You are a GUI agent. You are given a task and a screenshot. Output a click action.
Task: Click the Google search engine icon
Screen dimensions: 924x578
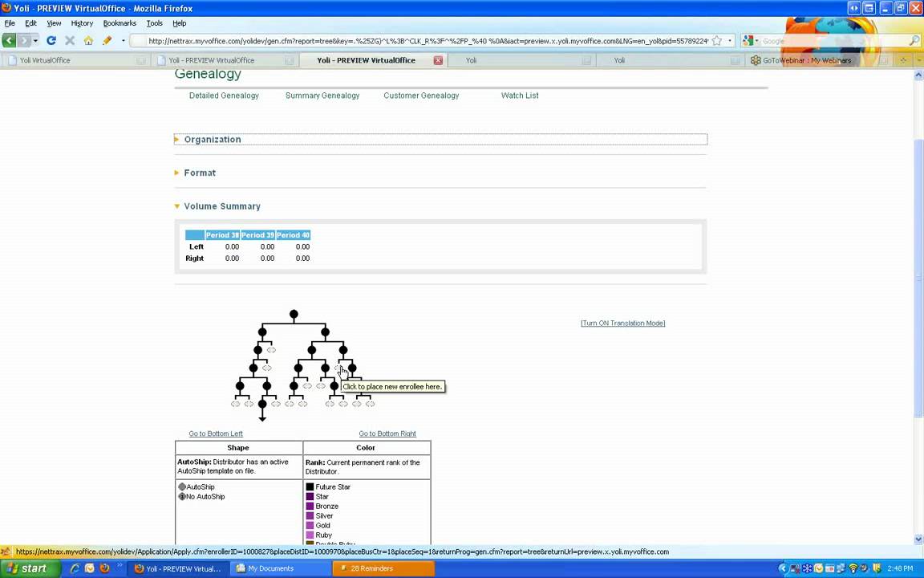748,41
